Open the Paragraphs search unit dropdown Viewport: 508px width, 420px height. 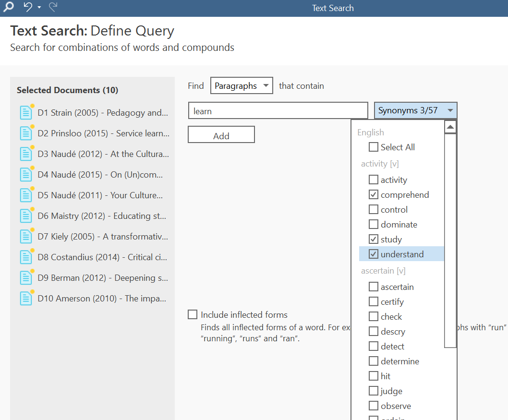click(x=242, y=86)
